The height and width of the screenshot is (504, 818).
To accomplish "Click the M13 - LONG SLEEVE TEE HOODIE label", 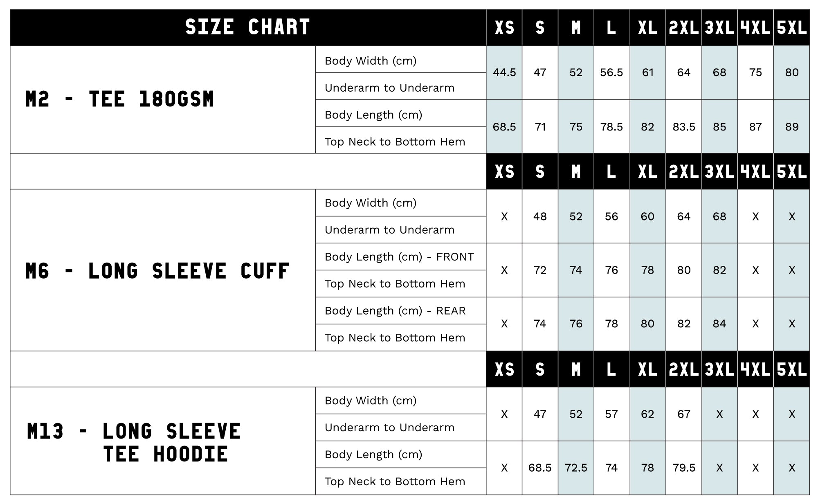I will [134, 443].
